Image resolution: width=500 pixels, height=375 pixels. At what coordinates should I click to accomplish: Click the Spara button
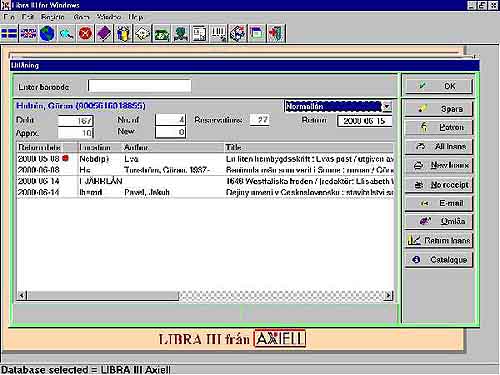(x=439, y=109)
